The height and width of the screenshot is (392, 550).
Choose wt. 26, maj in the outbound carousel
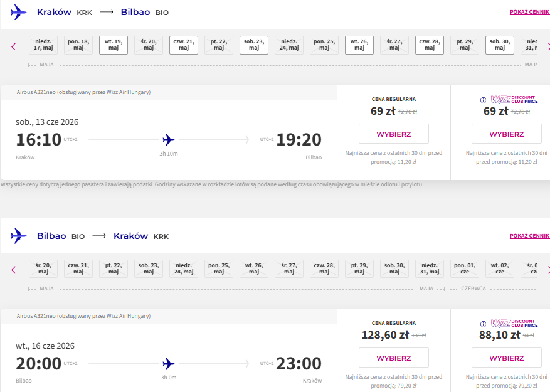point(359,45)
